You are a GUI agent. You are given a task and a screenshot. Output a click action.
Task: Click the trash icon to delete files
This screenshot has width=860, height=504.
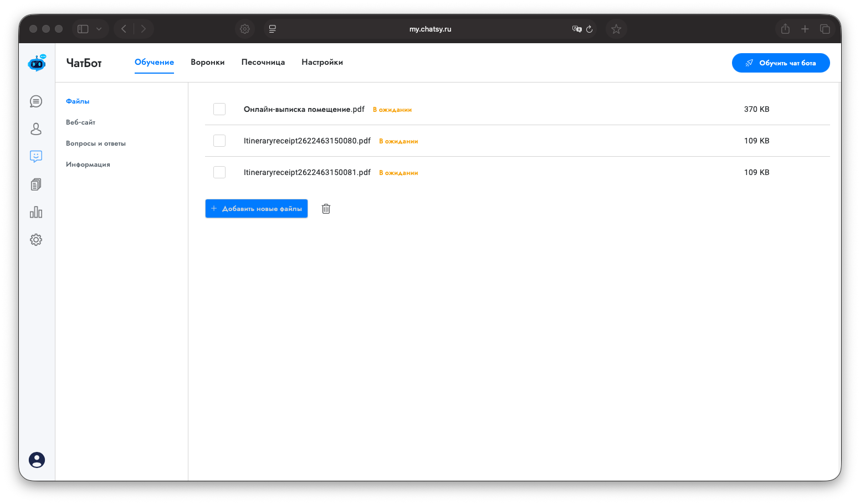click(326, 209)
